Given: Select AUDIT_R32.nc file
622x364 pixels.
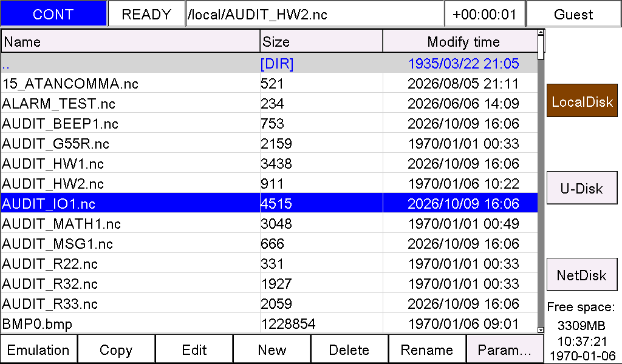Looking at the screenshot, I should pyautogui.click(x=269, y=283).
